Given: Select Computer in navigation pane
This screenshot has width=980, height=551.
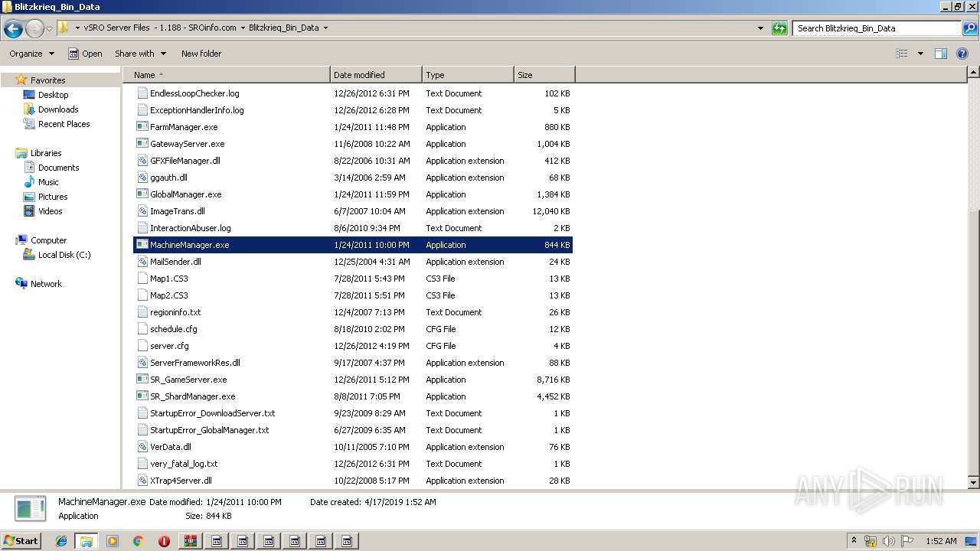Looking at the screenshot, I should click(x=48, y=240).
